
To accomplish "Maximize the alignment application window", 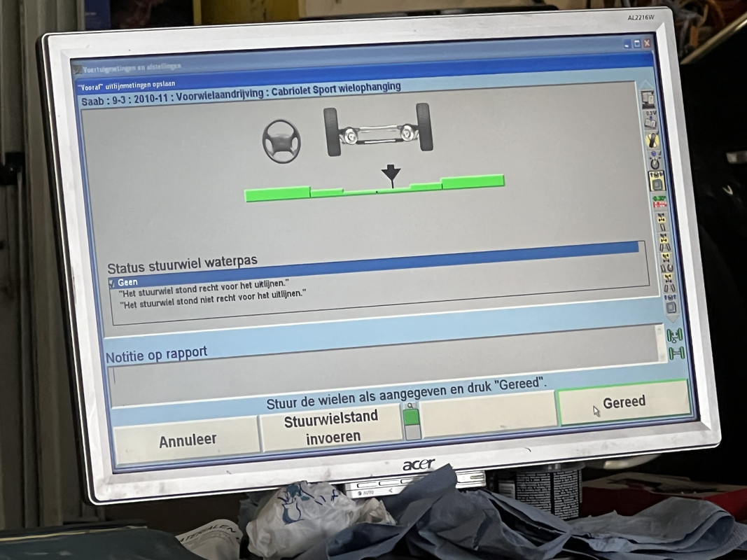I will pyautogui.click(x=637, y=44).
